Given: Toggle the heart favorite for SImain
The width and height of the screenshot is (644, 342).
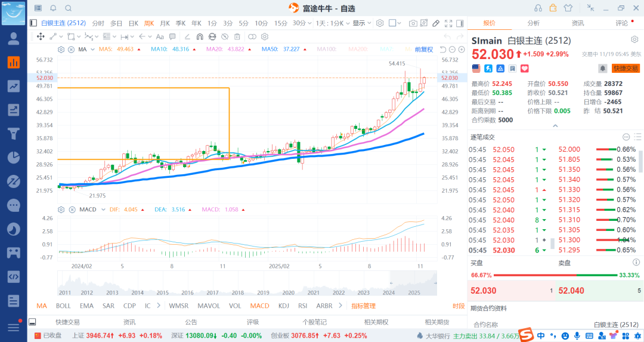Looking at the screenshot, I should pyautogui.click(x=525, y=69).
